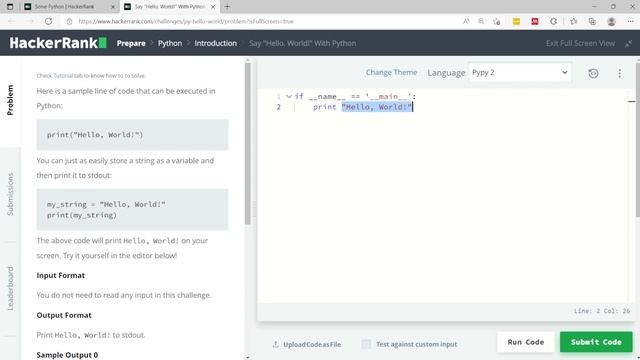The width and height of the screenshot is (640, 360).
Task: Close the Say Hello World tab
Action: click(x=213, y=7)
